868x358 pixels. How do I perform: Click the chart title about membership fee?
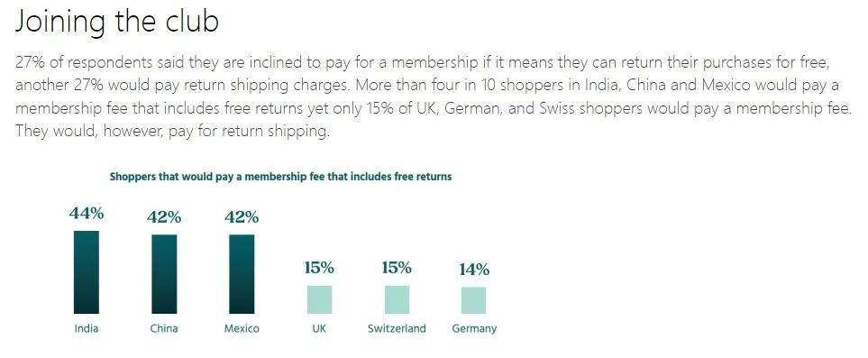(280, 178)
